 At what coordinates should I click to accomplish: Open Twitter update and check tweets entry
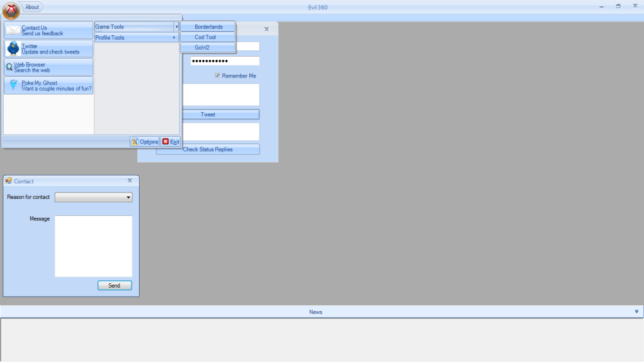pos(48,48)
